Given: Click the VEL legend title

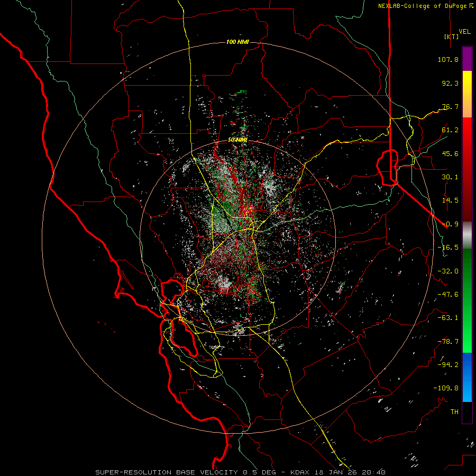Looking at the screenshot, I should [x=465, y=32].
